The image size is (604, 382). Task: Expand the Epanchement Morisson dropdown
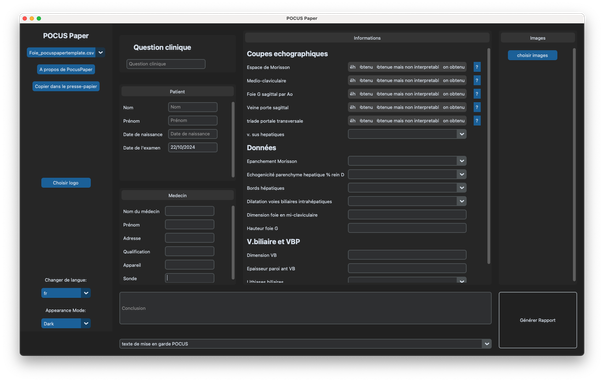(x=407, y=161)
